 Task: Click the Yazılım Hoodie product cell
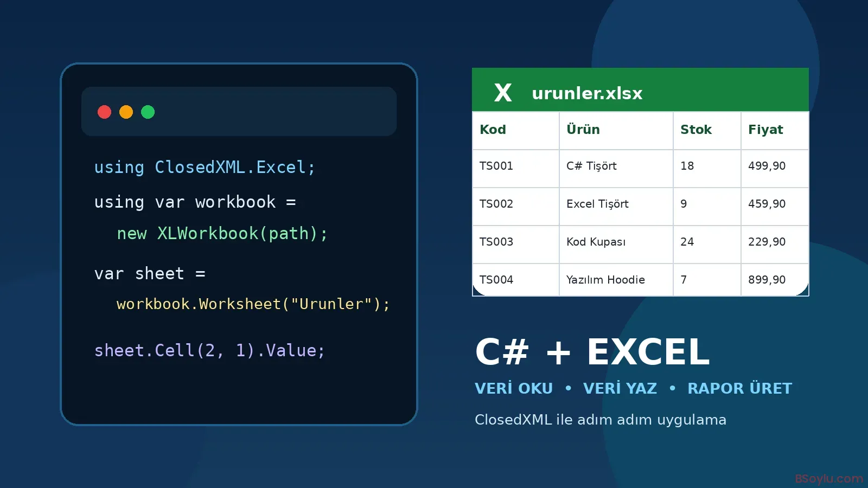pos(616,280)
